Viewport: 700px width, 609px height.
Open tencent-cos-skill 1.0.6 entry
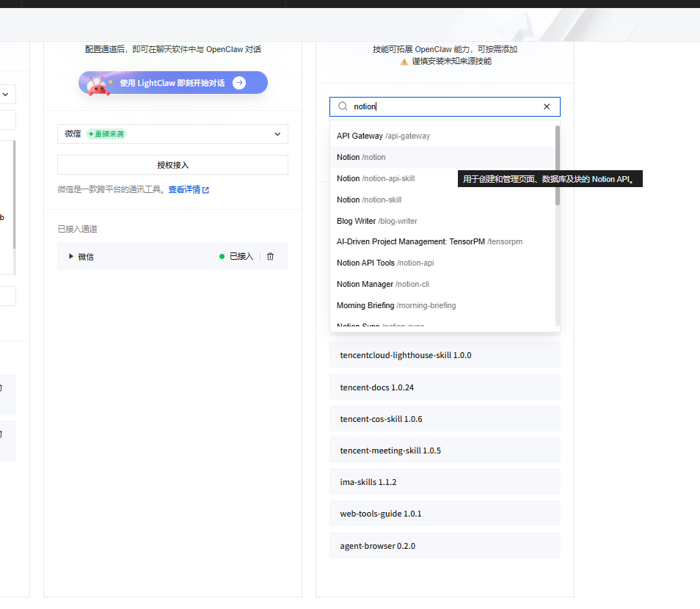coord(445,419)
